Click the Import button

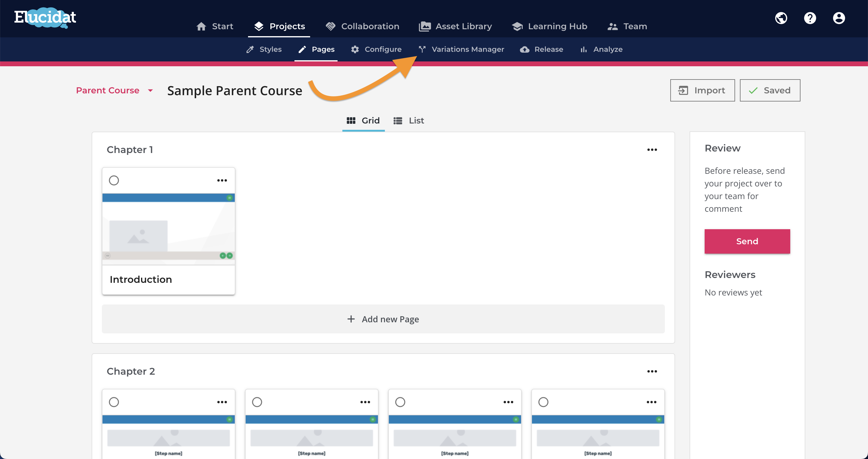(702, 90)
